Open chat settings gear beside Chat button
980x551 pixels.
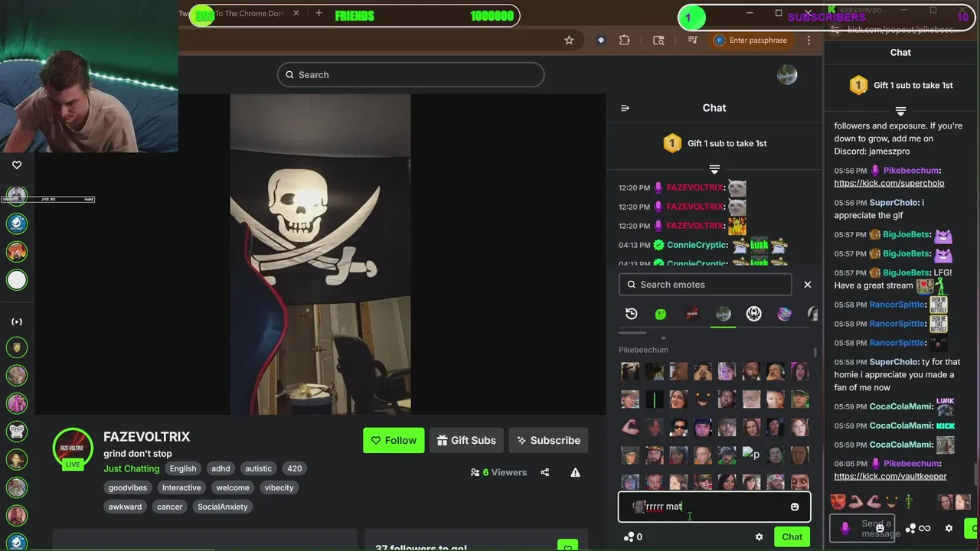pyautogui.click(x=759, y=537)
